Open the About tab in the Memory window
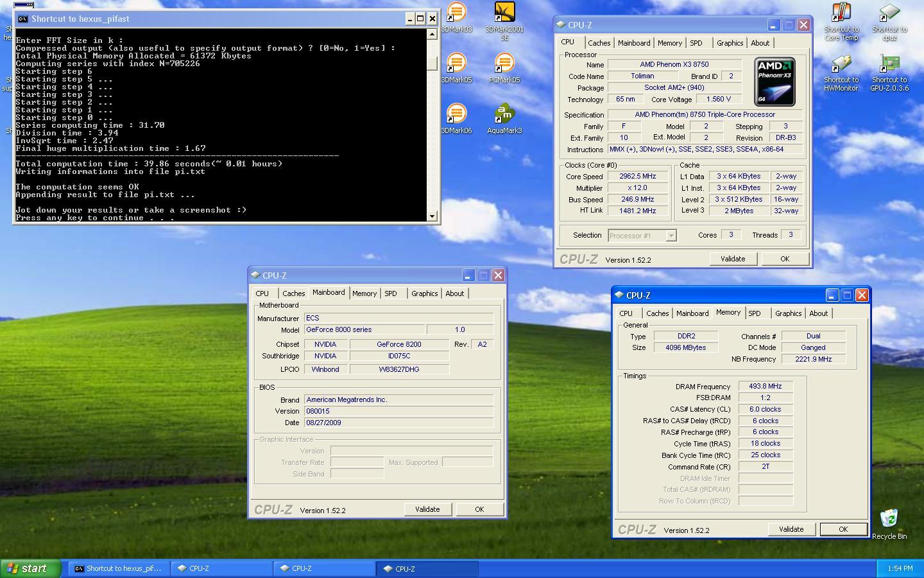This screenshot has width=924, height=578. 818,313
